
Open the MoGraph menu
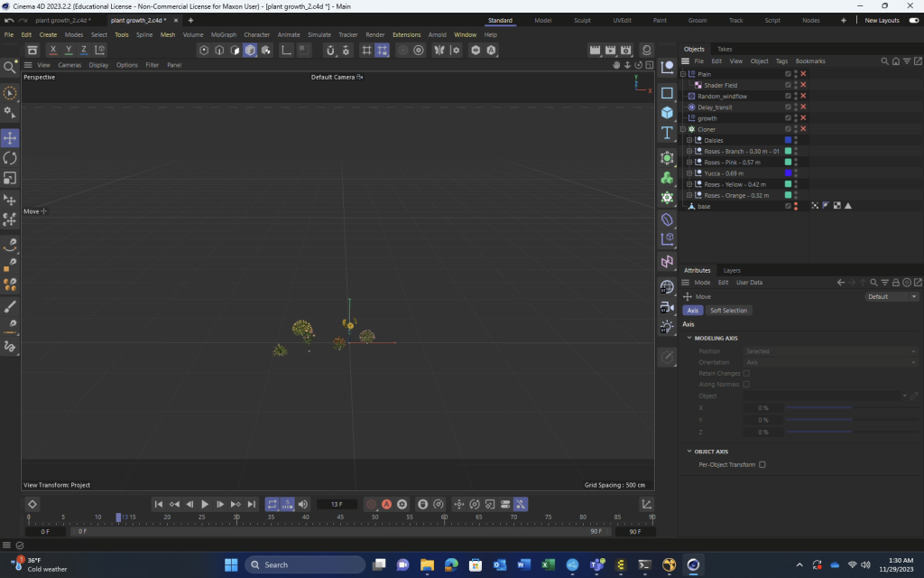click(223, 34)
